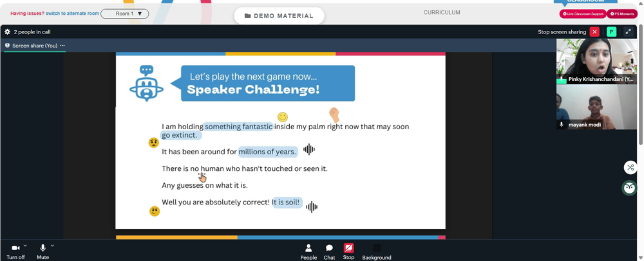Click the robot mascot icon on slide
Screen dimensions: 644x261
click(x=146, y=83)
